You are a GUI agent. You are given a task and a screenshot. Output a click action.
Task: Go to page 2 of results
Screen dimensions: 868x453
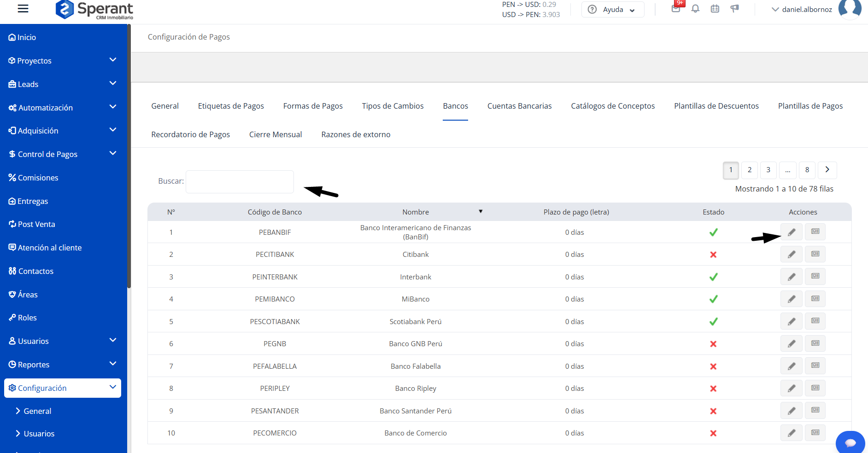(750, 170)
